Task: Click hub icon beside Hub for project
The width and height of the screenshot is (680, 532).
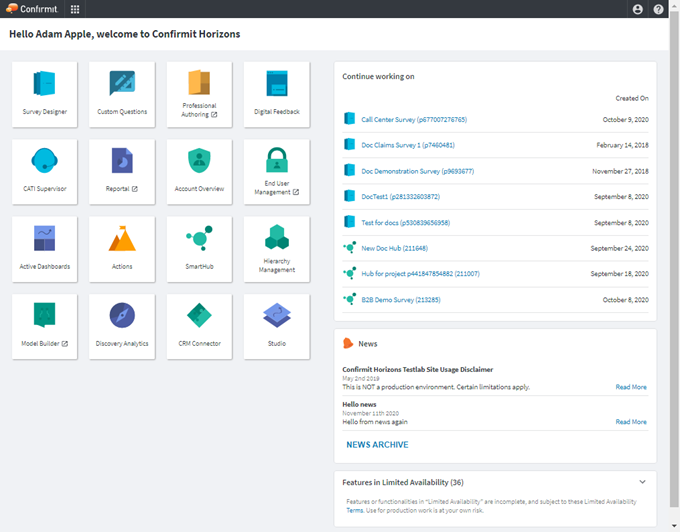Action: tap(350, 273)
